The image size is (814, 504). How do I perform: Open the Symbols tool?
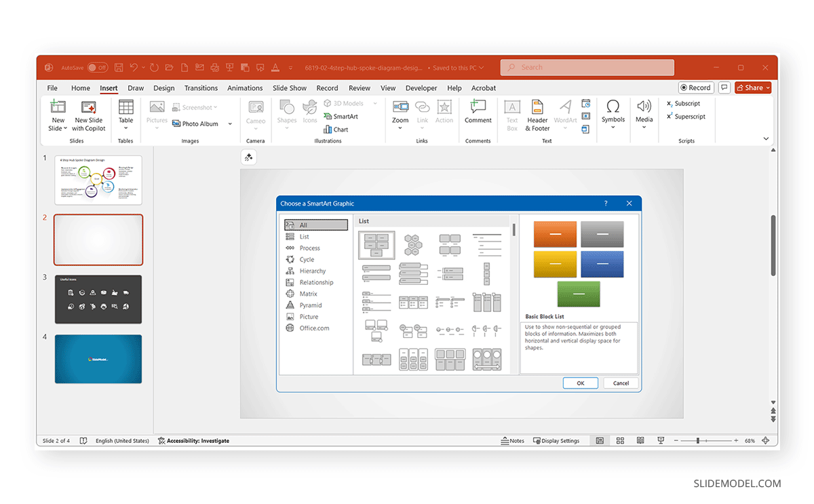coord(613,114)
